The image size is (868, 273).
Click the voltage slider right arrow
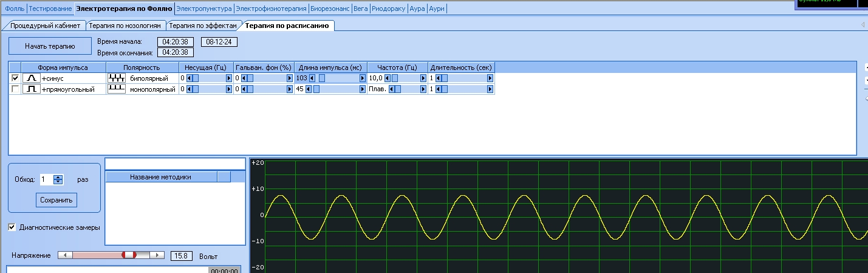point(157,255)
